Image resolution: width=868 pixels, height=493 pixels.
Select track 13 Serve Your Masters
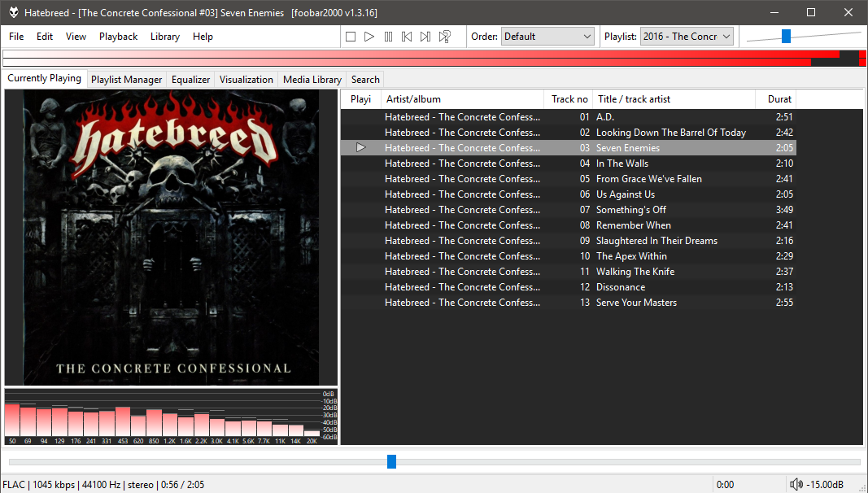(569, 303)
